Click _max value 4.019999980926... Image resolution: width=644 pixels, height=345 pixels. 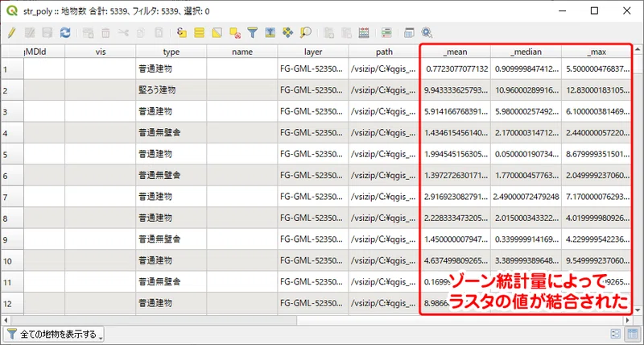tap(597, 218)
